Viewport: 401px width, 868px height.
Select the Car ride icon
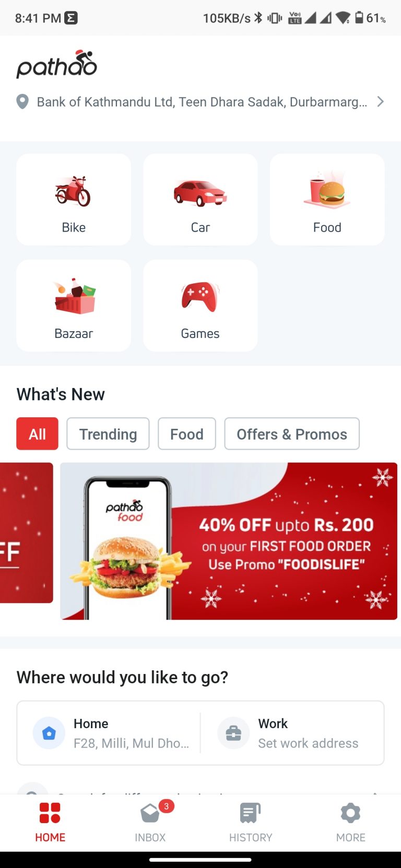point(200,192)
